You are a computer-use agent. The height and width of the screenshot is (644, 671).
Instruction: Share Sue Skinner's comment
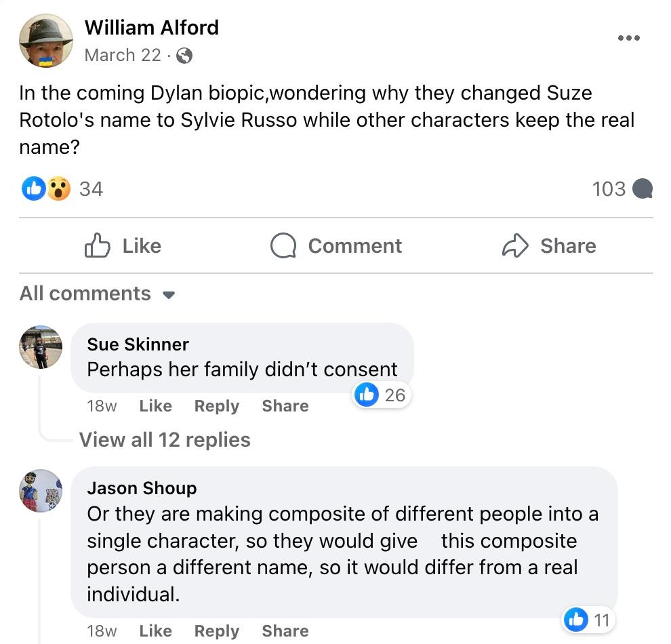[285, 406]
